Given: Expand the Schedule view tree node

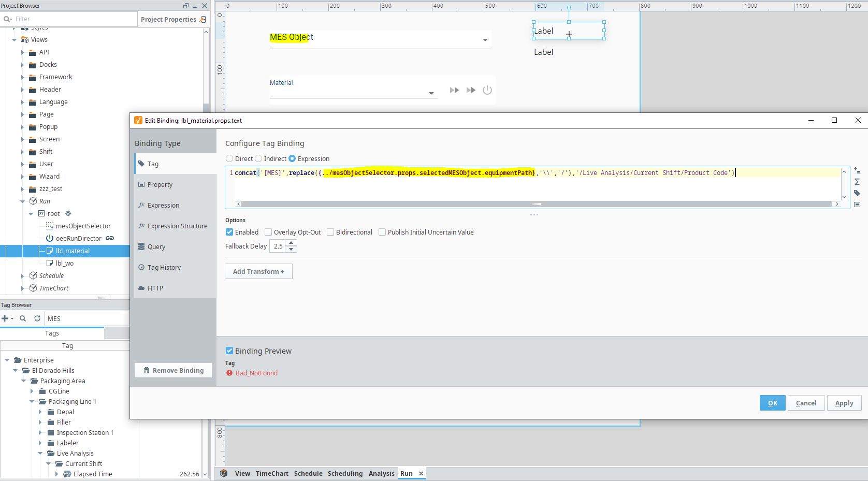Looking at the screenshot, I should click(x=22, y=276).
